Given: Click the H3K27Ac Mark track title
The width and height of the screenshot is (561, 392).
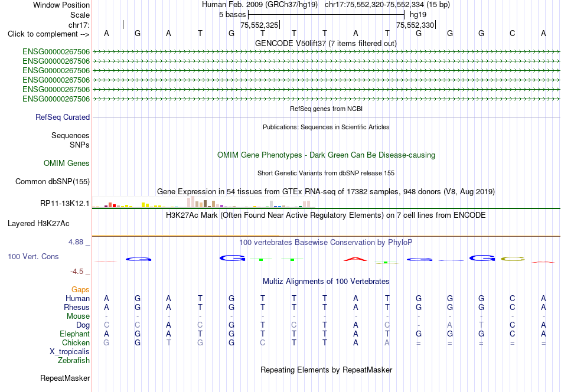Looking at the screenshot, I should pos(326,215).
